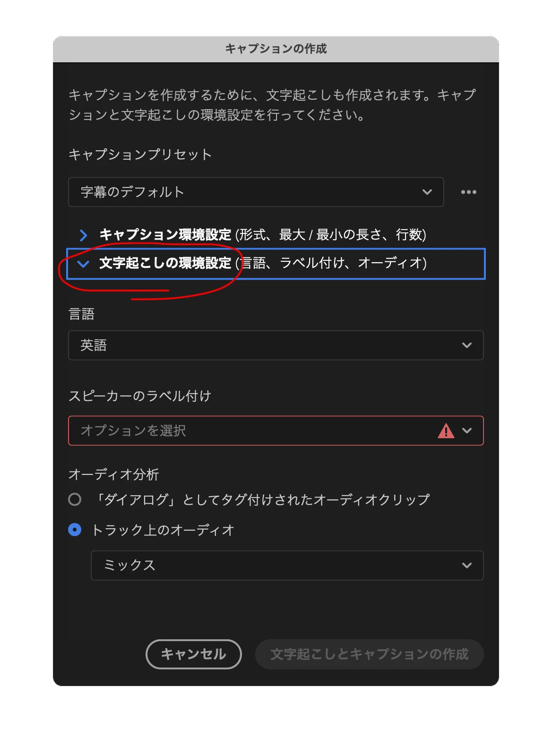Open the 字幕のデフォルト caption preset dropdown
Screen dimensions: 552x756
click(256, 192)
